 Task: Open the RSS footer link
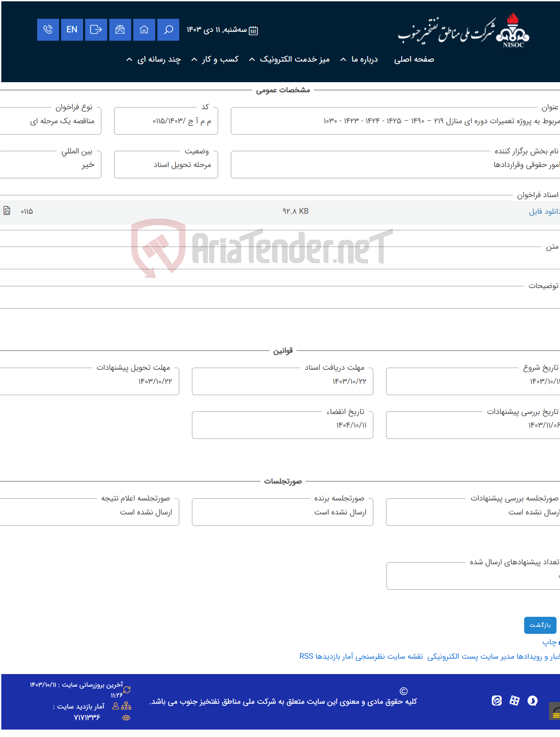coord(306,657)
